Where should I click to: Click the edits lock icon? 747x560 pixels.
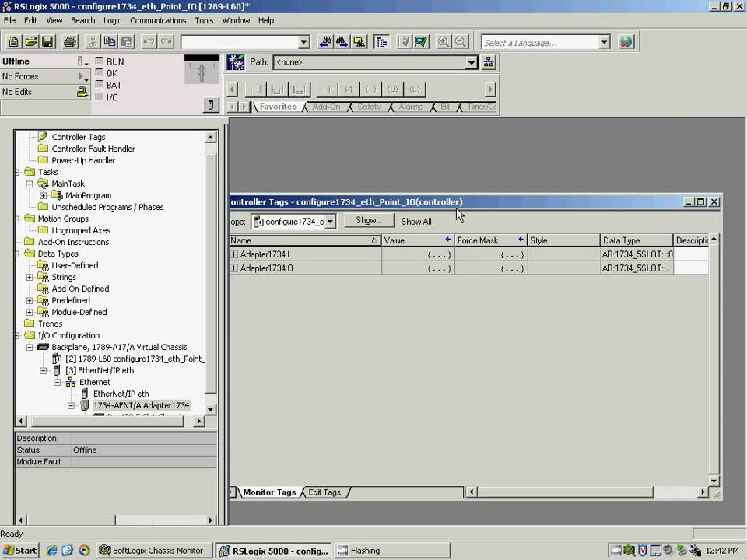(82, 92)
